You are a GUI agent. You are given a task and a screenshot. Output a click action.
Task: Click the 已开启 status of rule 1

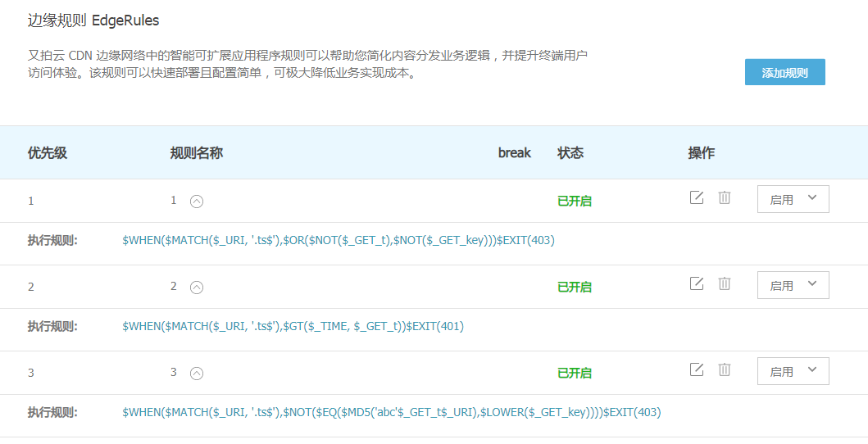point(575,201)
